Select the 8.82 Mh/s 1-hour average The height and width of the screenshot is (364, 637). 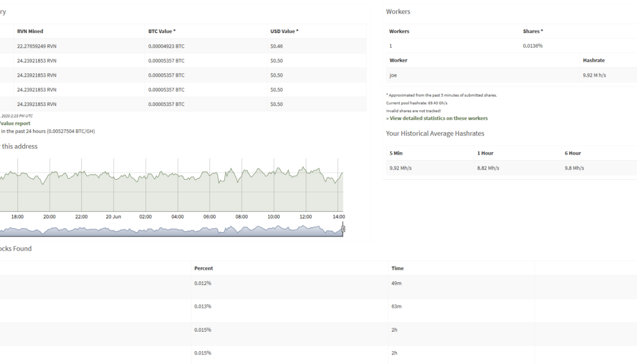coord(488,168)
